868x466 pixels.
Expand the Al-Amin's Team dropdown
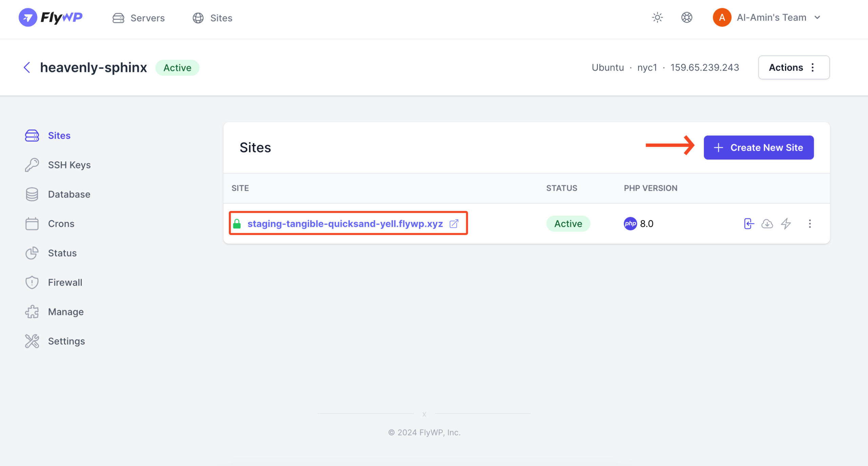(817, 18)
